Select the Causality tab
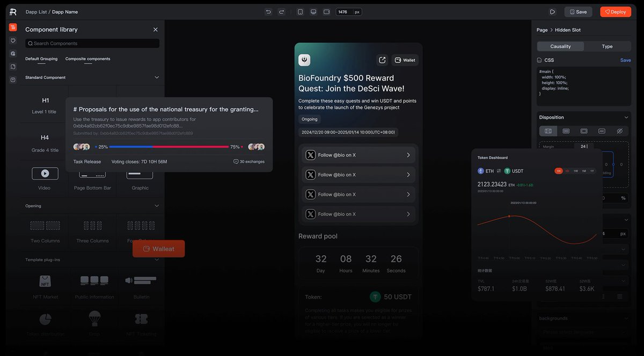 pos(560,46)
